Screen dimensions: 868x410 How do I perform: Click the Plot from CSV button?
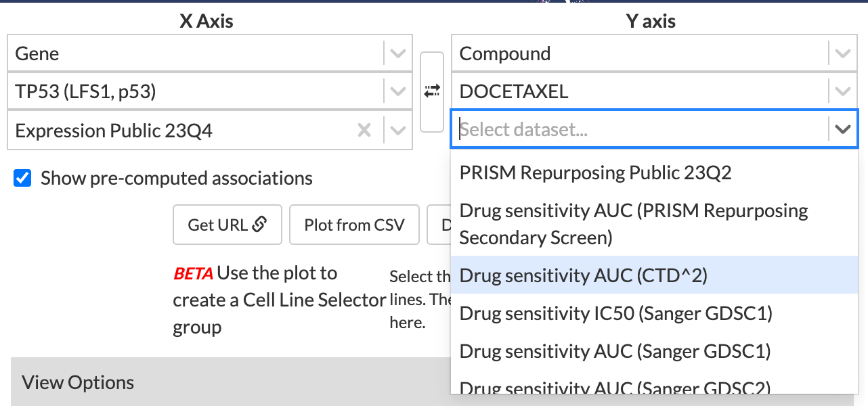coord(354,225)
